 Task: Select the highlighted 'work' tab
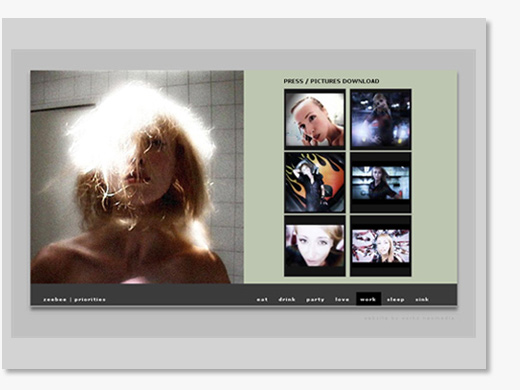tap(368, 299)
